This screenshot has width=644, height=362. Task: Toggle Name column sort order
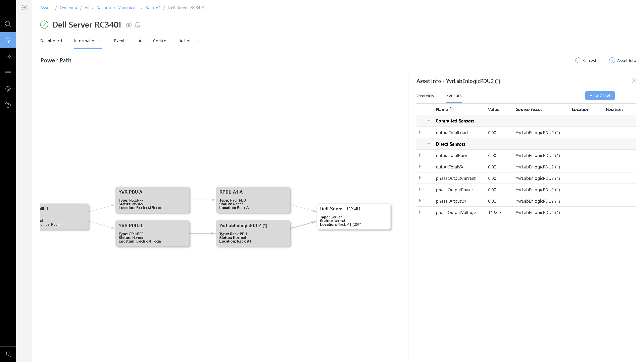[444, 109]
